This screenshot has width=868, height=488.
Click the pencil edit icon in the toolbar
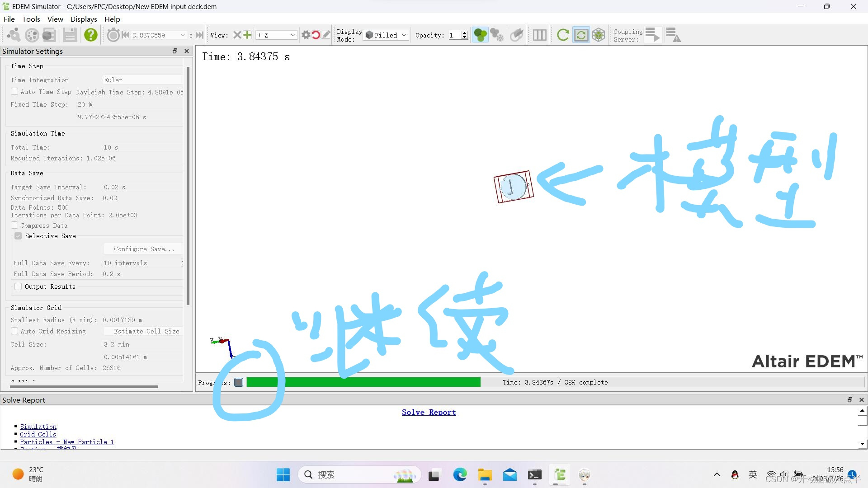click(x=327, y=35)
